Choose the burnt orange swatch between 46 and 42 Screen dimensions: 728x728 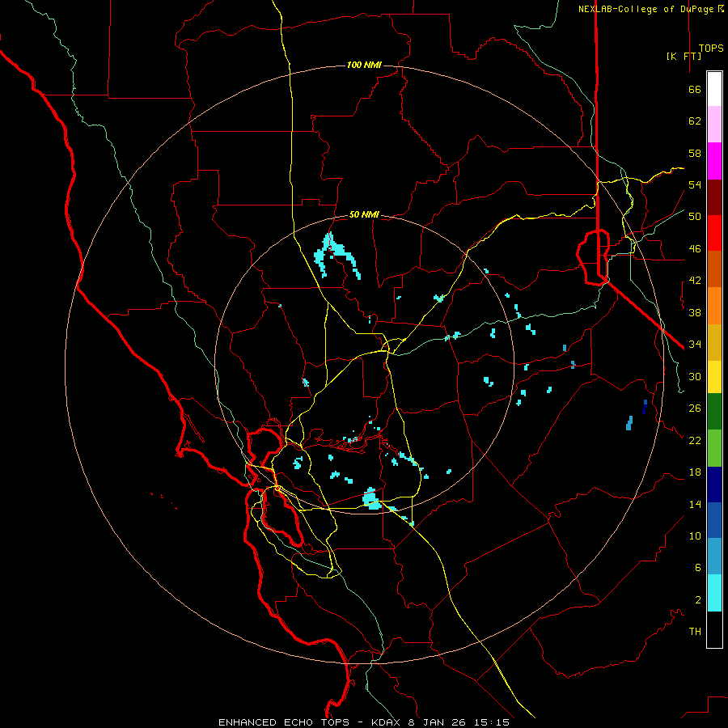pos(714,269)
